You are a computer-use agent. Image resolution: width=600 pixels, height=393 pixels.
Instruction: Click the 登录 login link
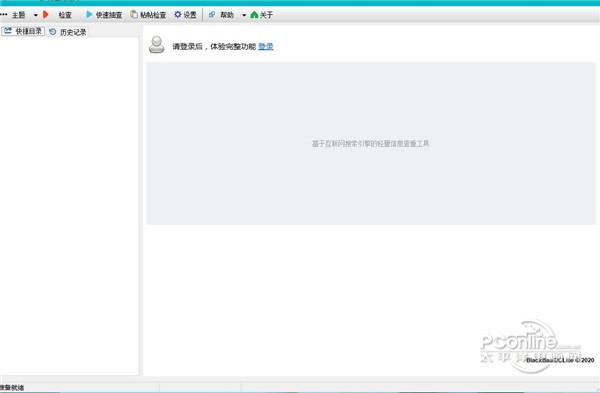tap(266, 46)
